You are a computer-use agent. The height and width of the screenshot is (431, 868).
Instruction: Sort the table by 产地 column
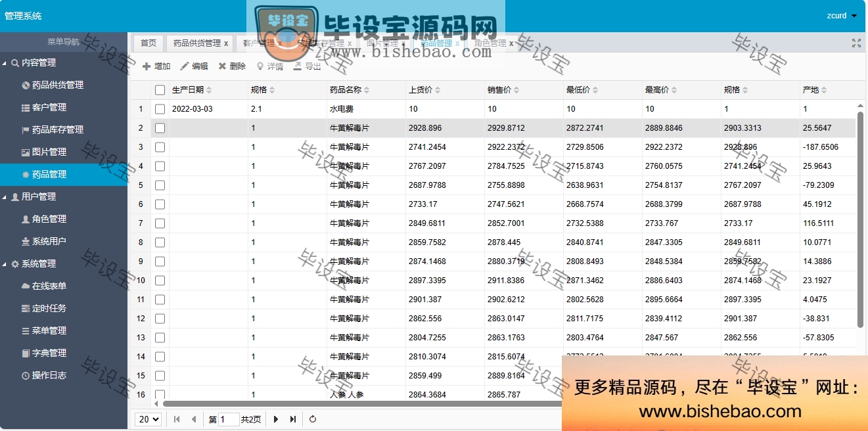814,90
